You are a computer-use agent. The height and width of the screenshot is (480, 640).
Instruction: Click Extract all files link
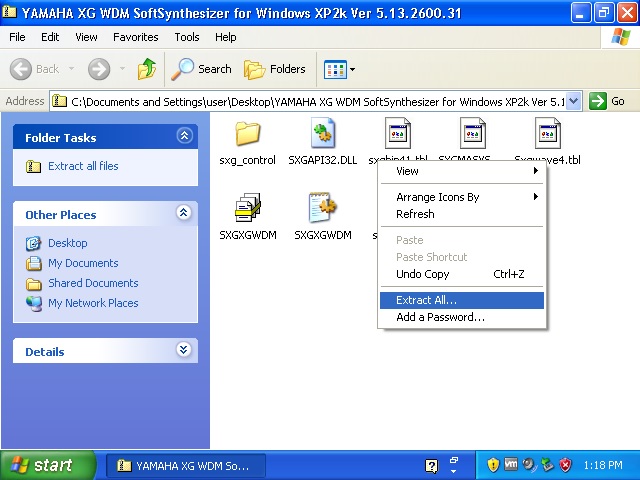[x=83, y=166]
